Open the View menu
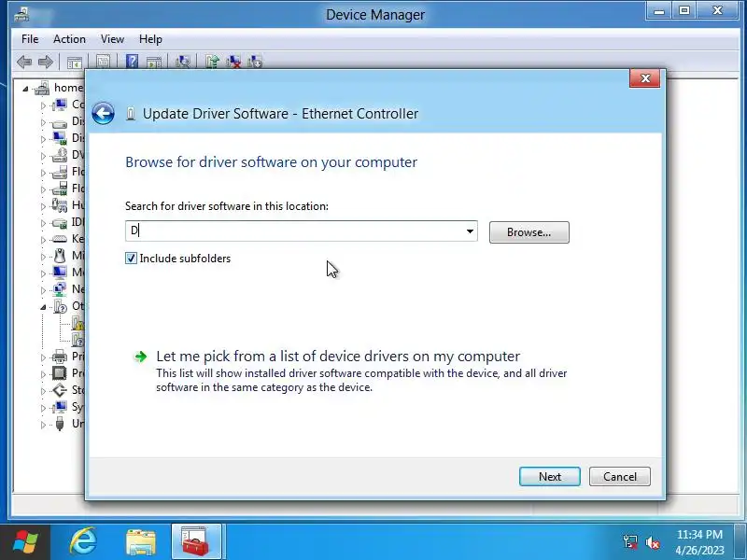 click(112, 39)
